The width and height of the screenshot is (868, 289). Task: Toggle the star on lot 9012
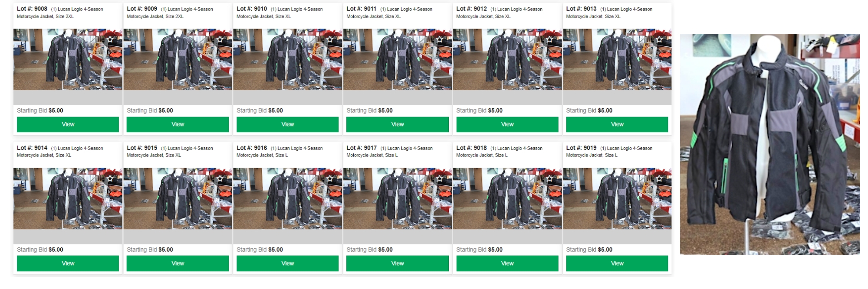(549, 39)
